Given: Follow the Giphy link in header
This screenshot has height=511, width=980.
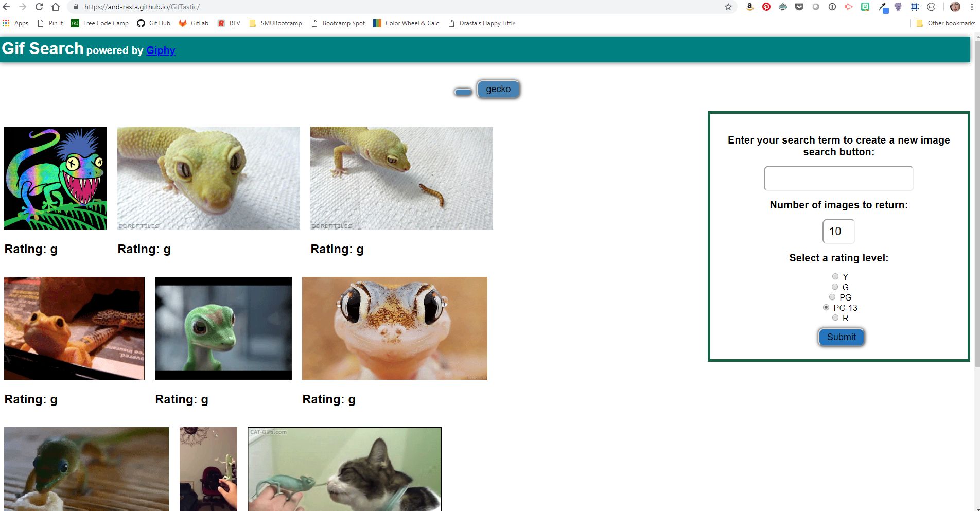Looking at the screenshot, I should click(x=161, y=50).
